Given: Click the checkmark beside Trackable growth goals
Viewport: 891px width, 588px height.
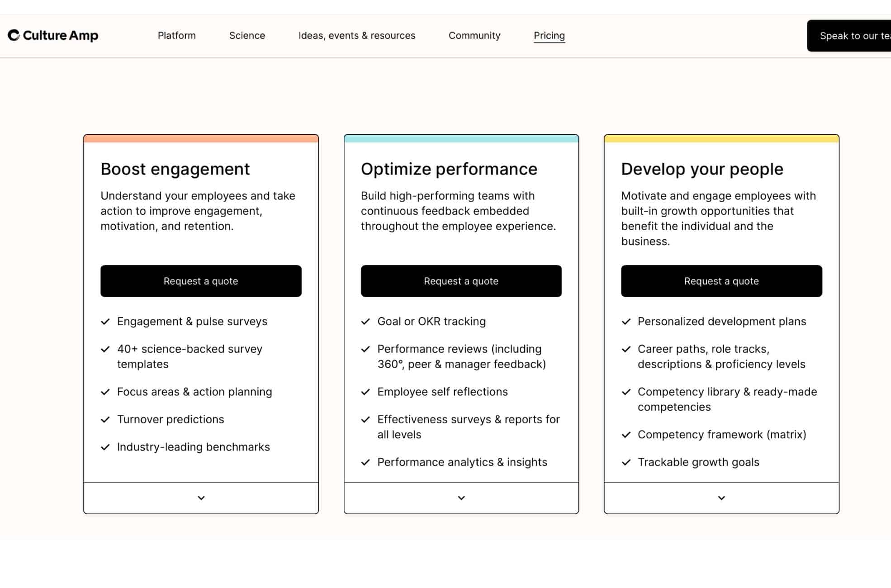Looking at the screenshot, I should [626, 462].
